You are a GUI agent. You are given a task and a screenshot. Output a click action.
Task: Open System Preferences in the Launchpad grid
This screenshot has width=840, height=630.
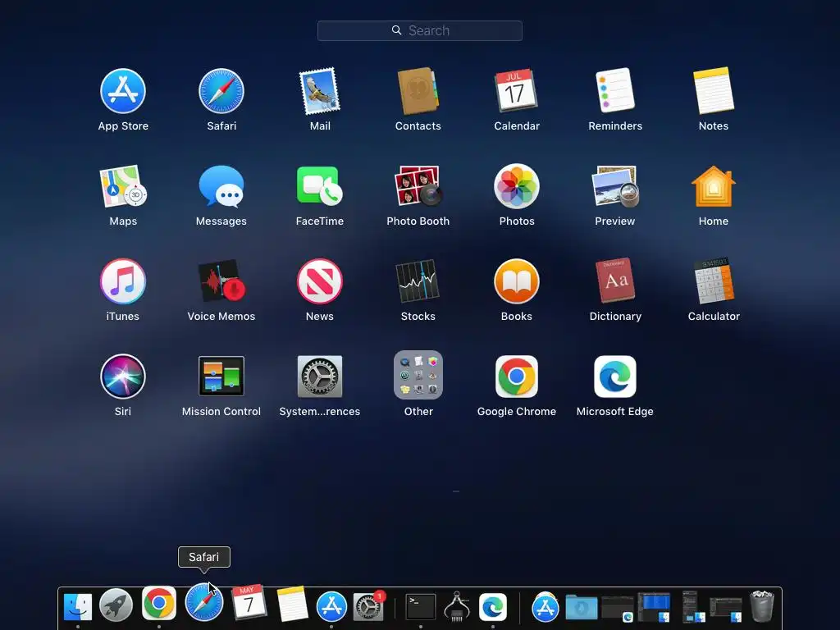320,377
